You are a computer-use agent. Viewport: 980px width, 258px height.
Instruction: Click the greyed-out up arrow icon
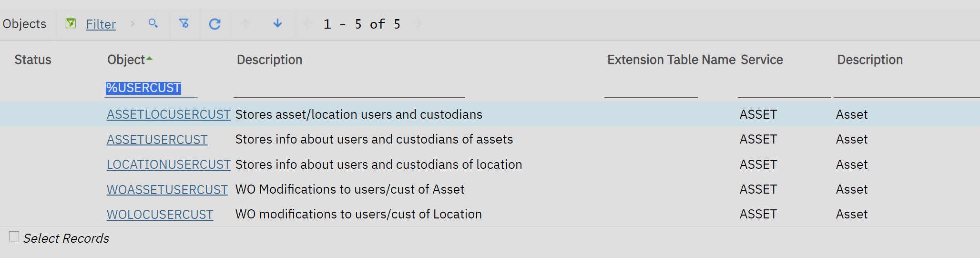[x=245, y=23]
